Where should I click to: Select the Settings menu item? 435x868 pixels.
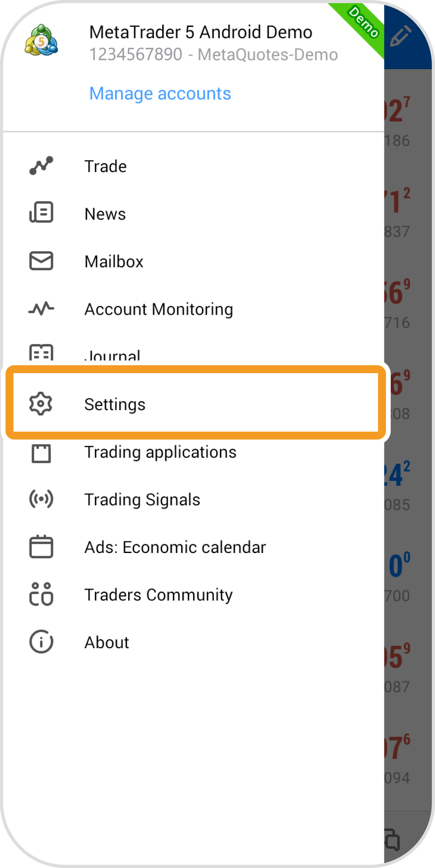pos(115,404)
